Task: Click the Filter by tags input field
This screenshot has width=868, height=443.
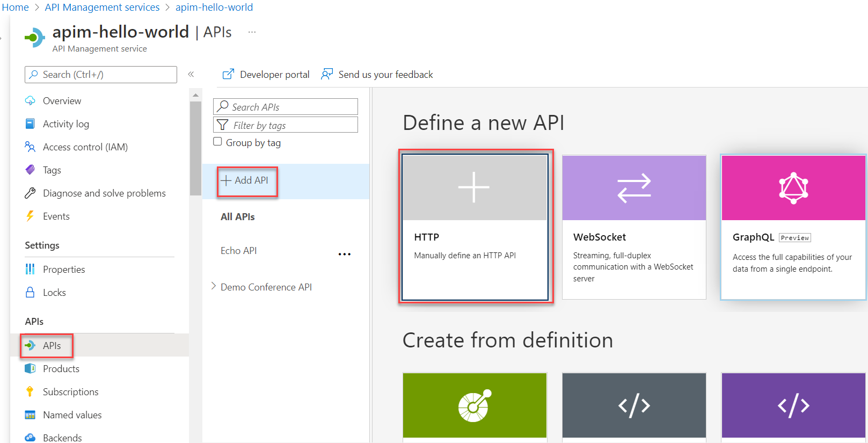Action: coord(286,125)
